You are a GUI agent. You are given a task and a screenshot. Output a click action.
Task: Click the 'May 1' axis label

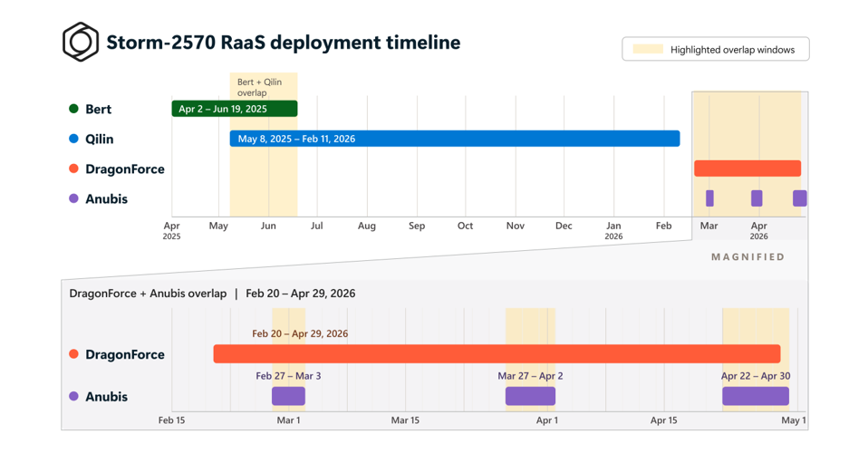[x=794, y=420]
